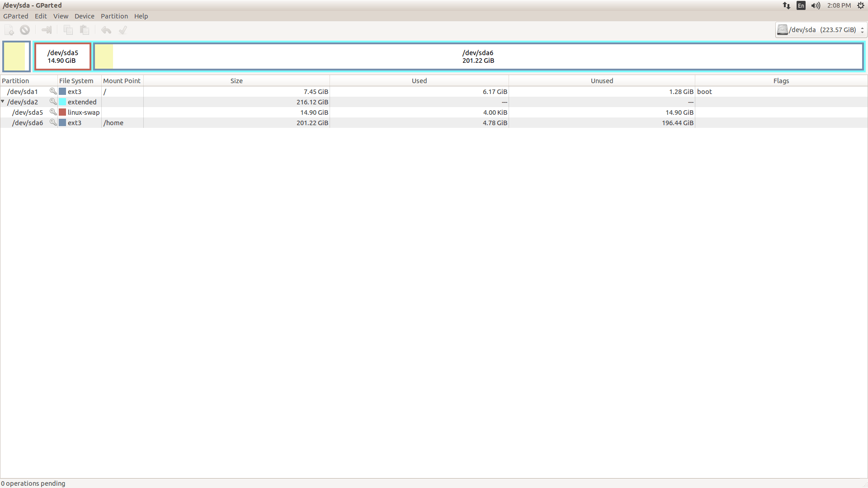
Task: Click the 4.78 GiB used value
Action: [495, 122]
